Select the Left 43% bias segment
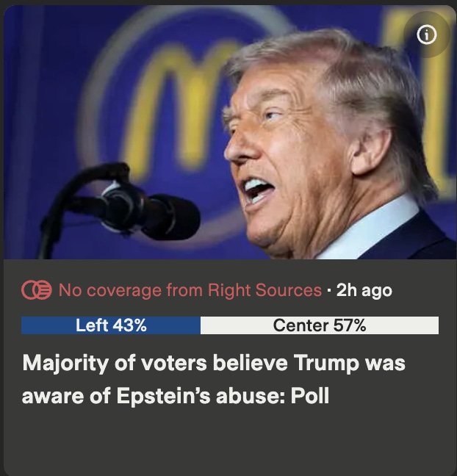 111,325
